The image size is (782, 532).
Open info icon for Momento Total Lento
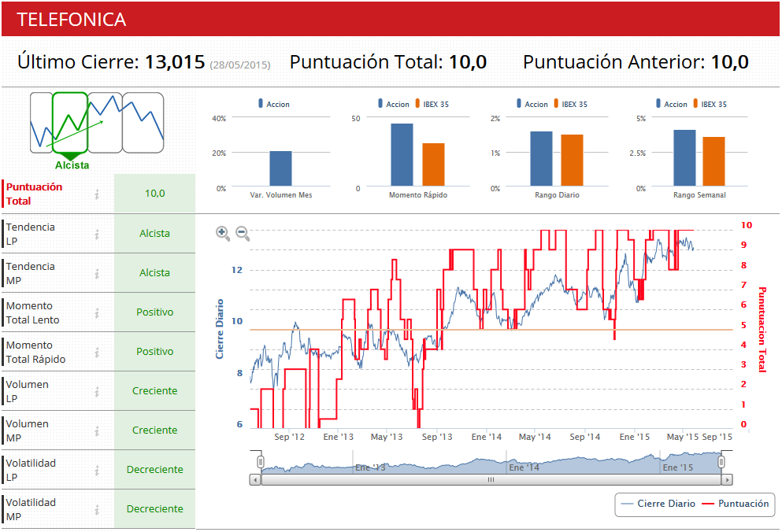click(97, 312)
